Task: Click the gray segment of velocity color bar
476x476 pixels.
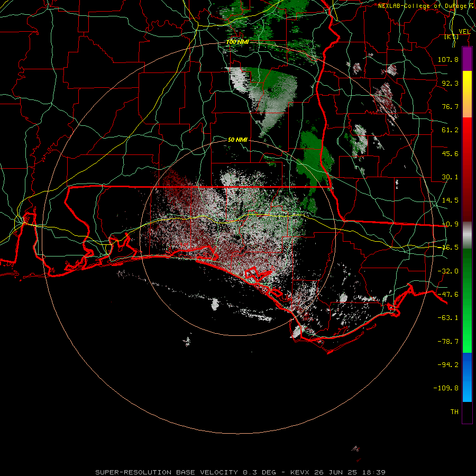Action: click(x=467, y=235)
